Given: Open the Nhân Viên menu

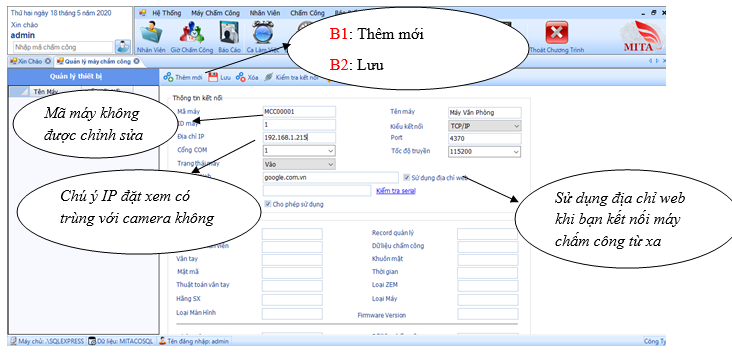Looking at the screenshot, I should click(265, 13).
